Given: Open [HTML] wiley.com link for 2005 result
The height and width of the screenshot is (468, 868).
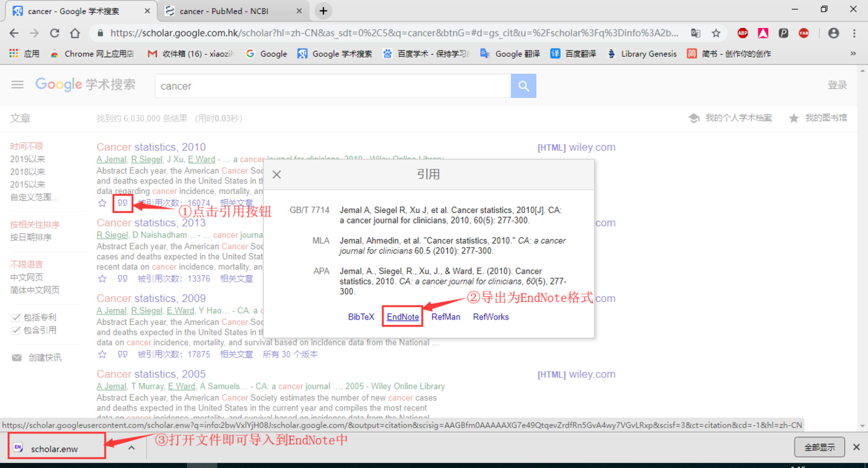Looking at the screenshot, I should tap(576, 374).
